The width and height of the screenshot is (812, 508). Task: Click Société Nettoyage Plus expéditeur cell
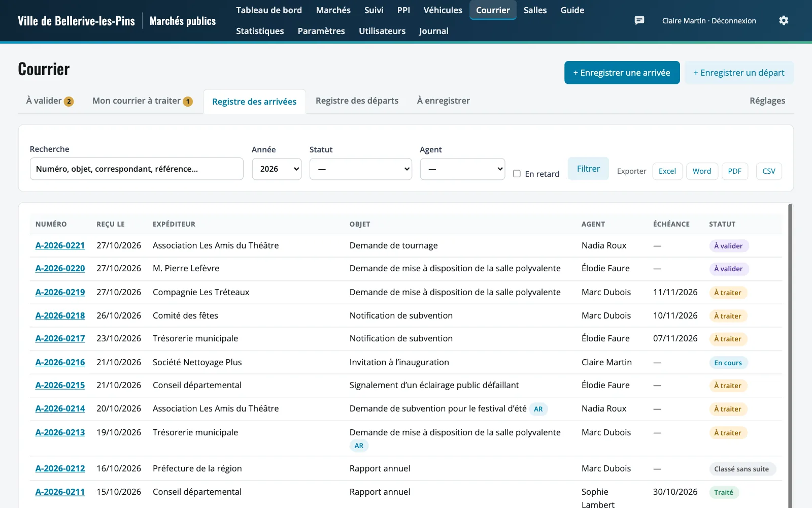[197, 362]
